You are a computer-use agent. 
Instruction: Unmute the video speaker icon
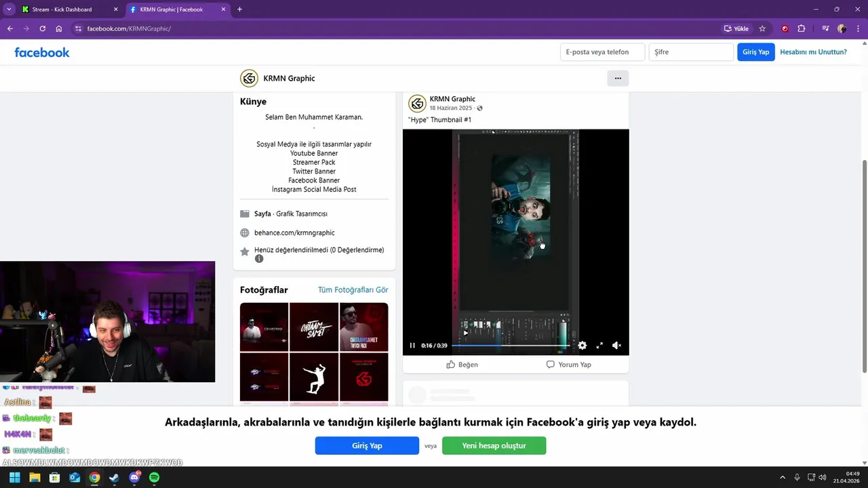616,346
